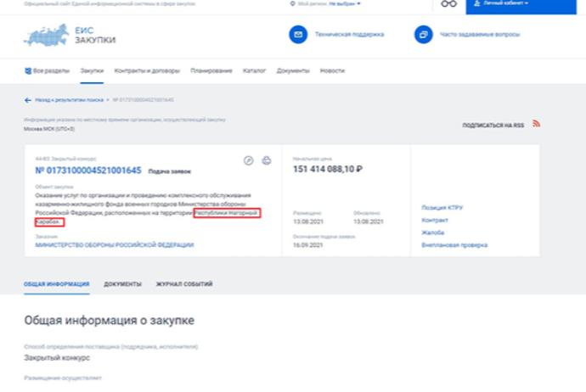This screenshot has height=392, width=586.
Task: Open the "Все разделы" sections menu
Action: pos(48,70)
